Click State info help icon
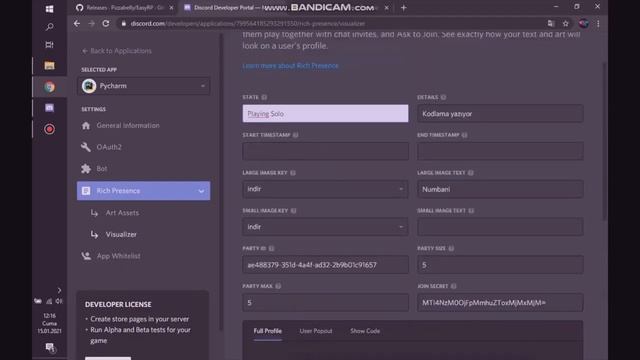The width and height of the screenshot is (640, 360). coord(264,97)
